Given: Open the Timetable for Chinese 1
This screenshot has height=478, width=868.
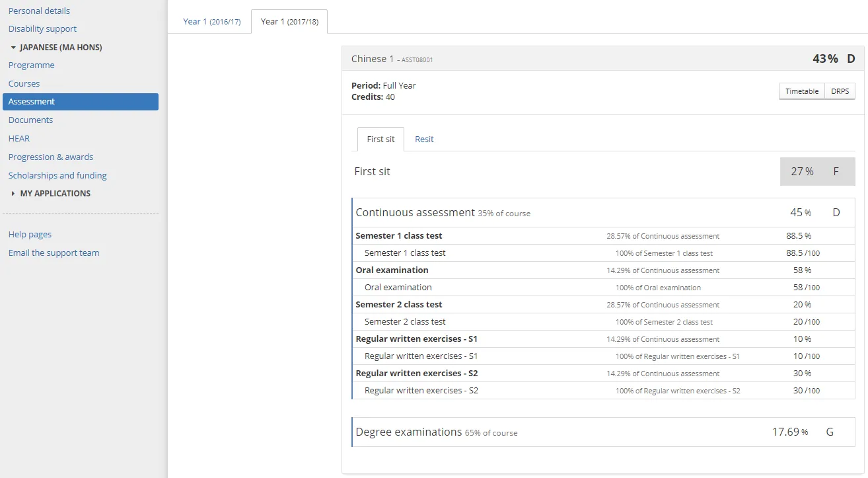Looking at the screenshot, I should 801,91.
